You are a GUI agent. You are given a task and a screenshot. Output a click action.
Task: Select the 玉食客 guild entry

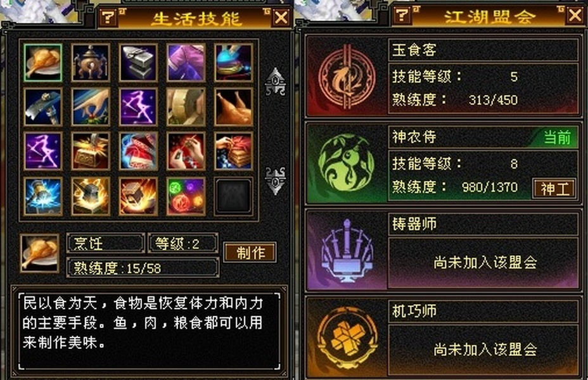(442, 77)
